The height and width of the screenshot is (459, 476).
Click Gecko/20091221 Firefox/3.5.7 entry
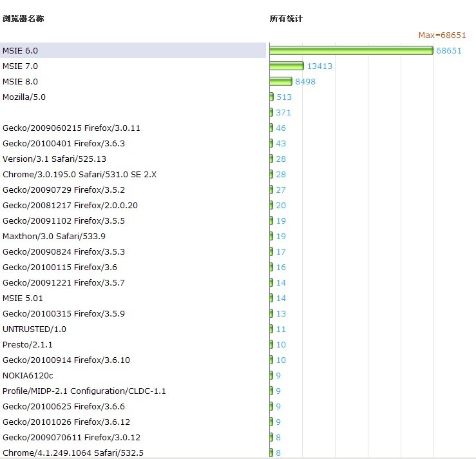64,283
